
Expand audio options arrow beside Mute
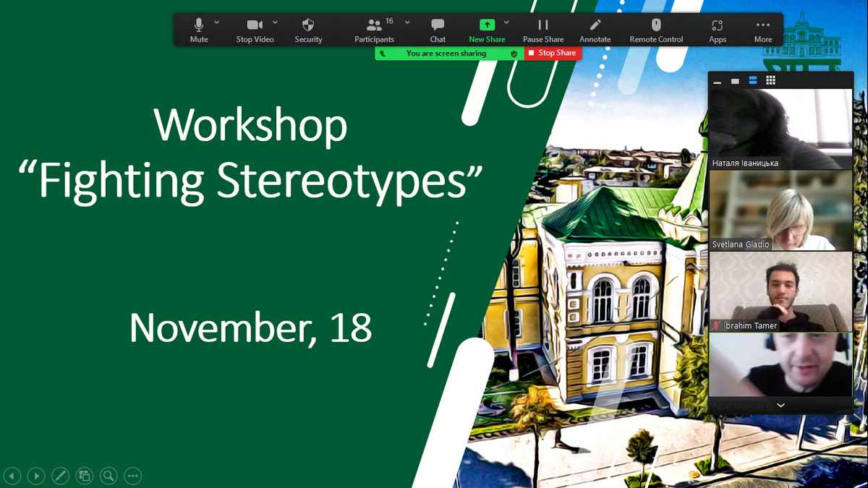(x=217, y=22)
